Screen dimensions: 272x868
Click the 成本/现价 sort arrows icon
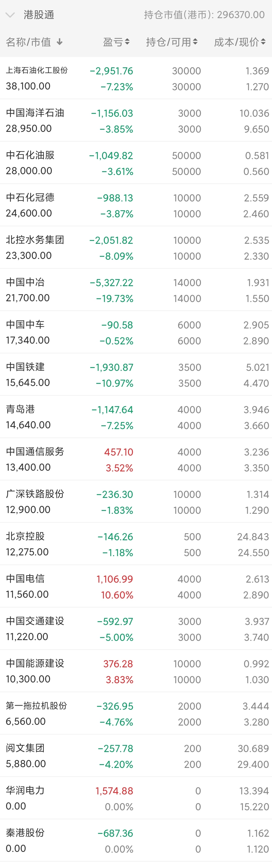[263, 42]
